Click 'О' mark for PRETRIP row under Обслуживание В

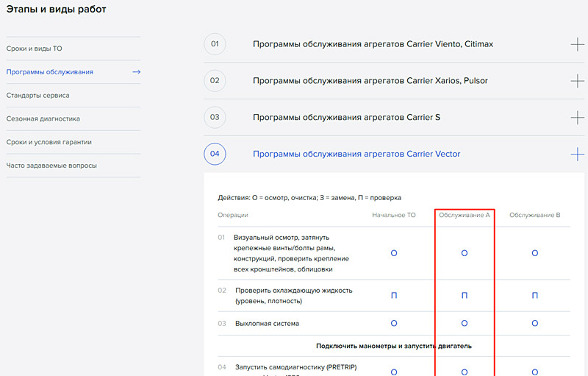pos(535,372)
